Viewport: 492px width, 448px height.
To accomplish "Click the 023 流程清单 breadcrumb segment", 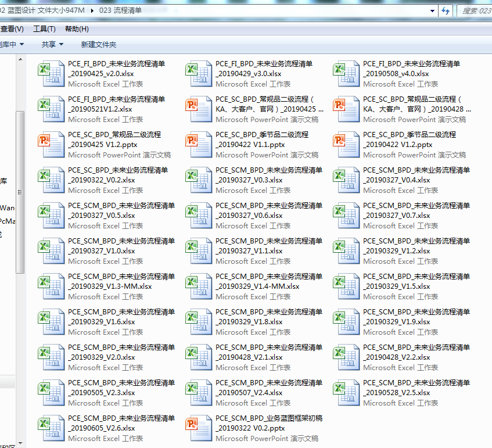I will tap(120, 10).
